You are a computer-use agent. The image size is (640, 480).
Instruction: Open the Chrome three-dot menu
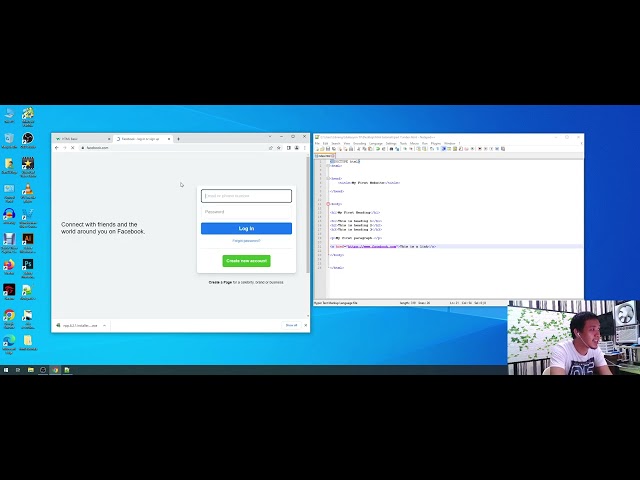304,148
